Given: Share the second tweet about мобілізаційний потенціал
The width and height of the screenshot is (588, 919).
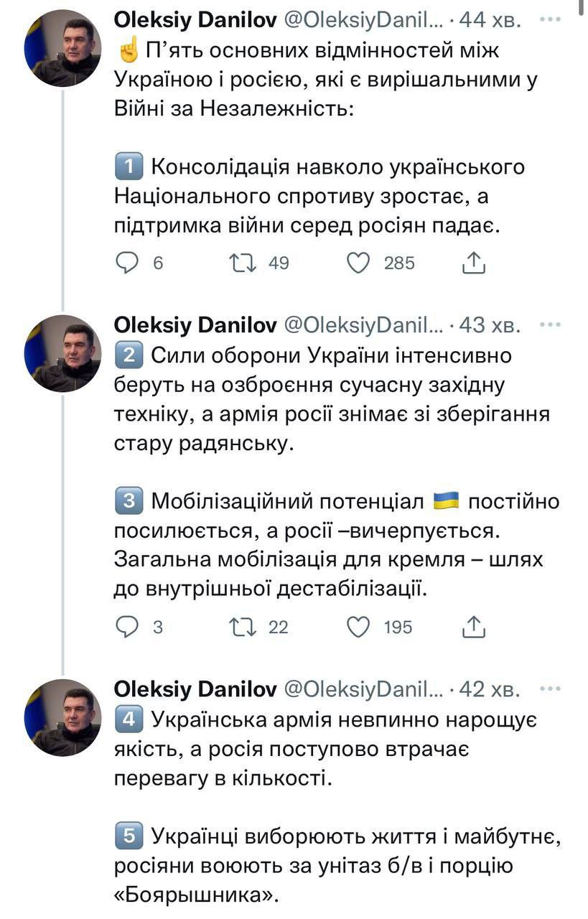Looking at the screenshot, I should pyautogui.click(x=474, y=628).
